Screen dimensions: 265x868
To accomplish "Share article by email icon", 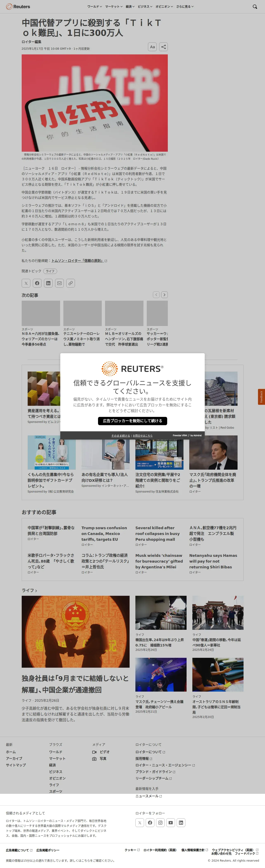I will click(x=59, y=283).
